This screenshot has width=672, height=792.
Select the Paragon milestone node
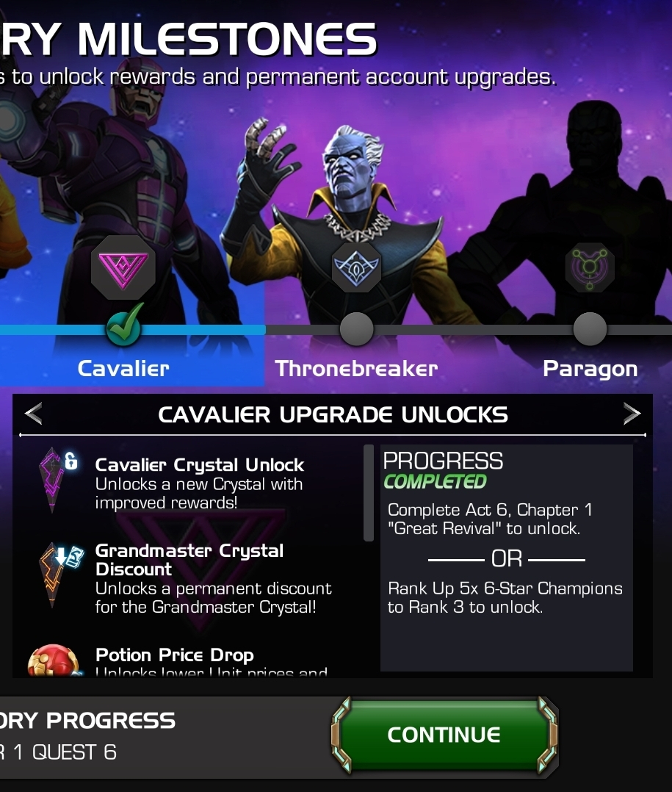tap(590, 329)
